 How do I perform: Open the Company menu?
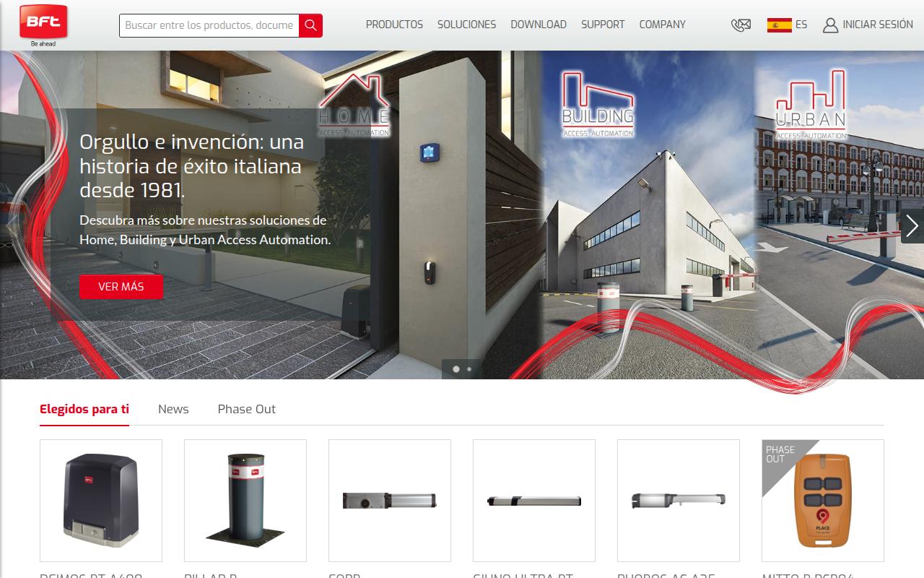pyautogui.click(x=662, y=25)
